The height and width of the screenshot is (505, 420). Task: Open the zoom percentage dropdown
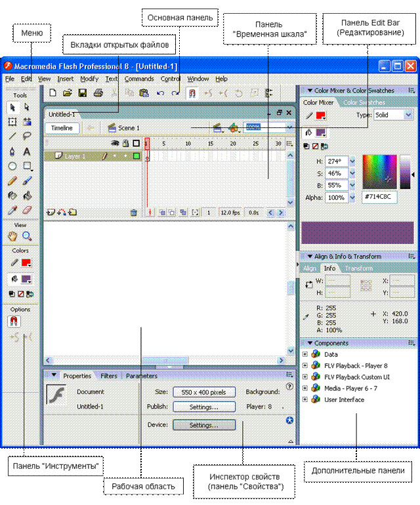289,127
